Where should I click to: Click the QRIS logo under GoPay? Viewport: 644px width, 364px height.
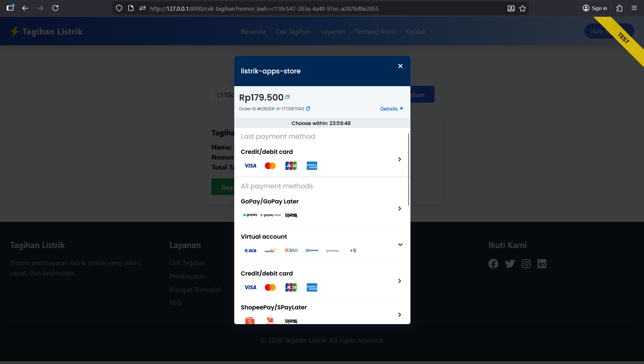point(291,215)
